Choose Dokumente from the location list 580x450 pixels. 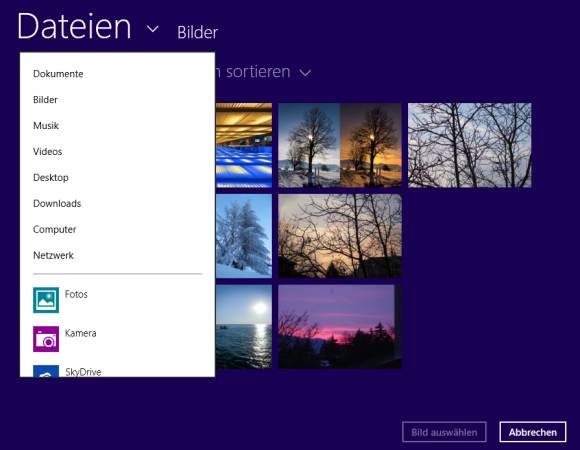(58, 74)
